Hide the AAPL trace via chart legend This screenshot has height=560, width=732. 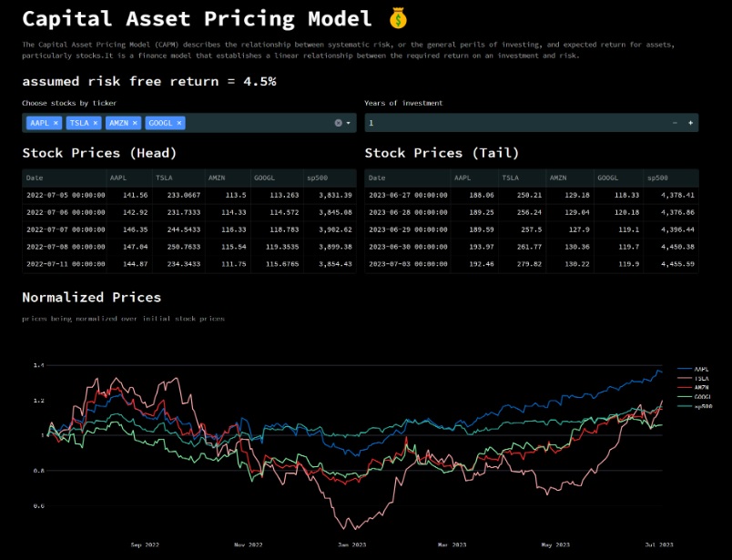click(701, 368)
